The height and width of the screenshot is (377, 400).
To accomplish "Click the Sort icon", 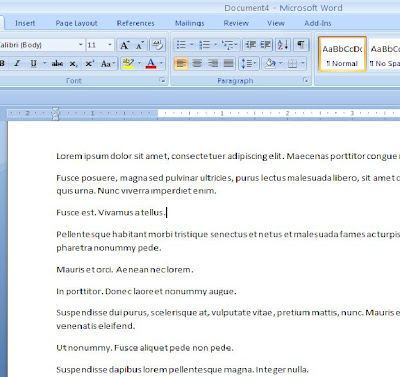I will coord(283,45).
